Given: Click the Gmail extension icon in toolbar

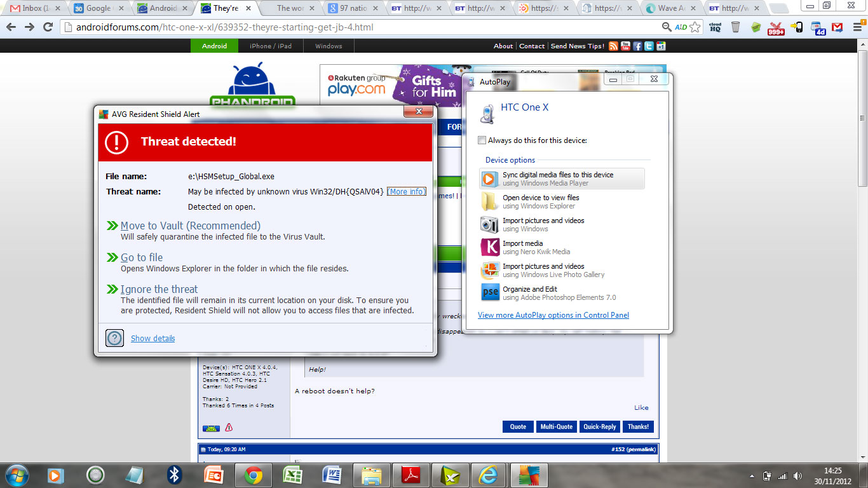Looking at the screenshot, I should tap(837, 27).
